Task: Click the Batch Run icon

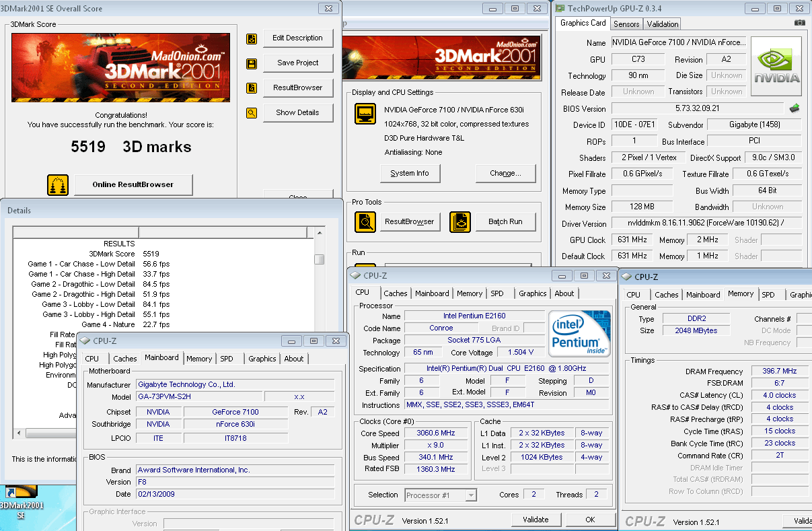Action: point(460,221)
